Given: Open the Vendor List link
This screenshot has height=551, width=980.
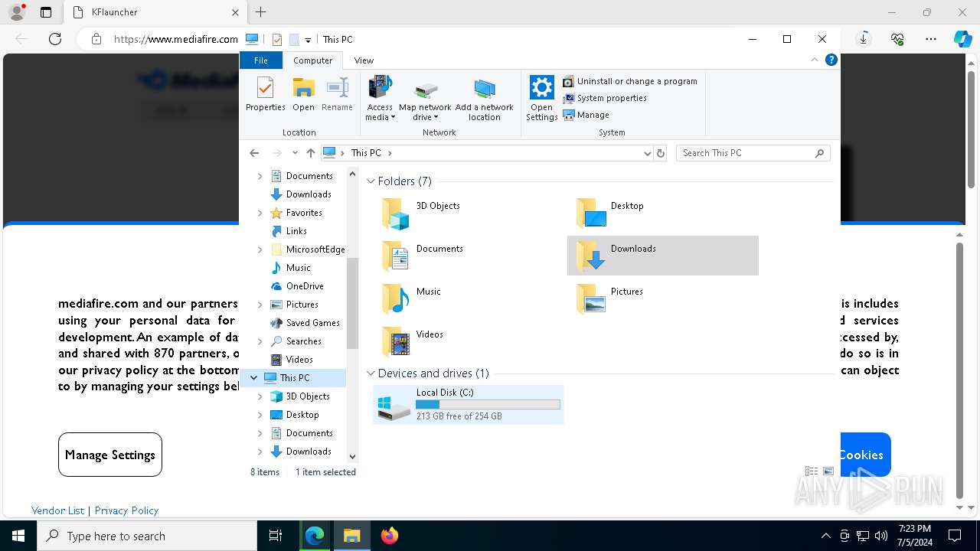Looking at the screenshot, I should [x=57, y=510].
